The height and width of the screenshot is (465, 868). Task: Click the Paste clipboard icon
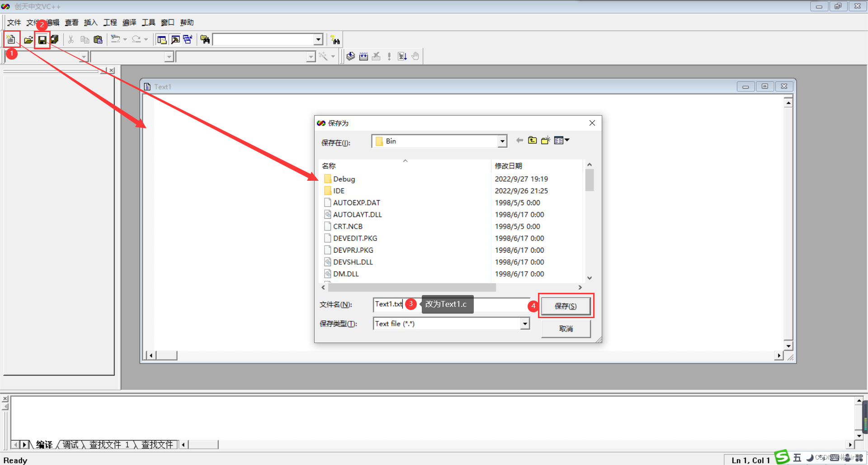click(x=98, y=40)
